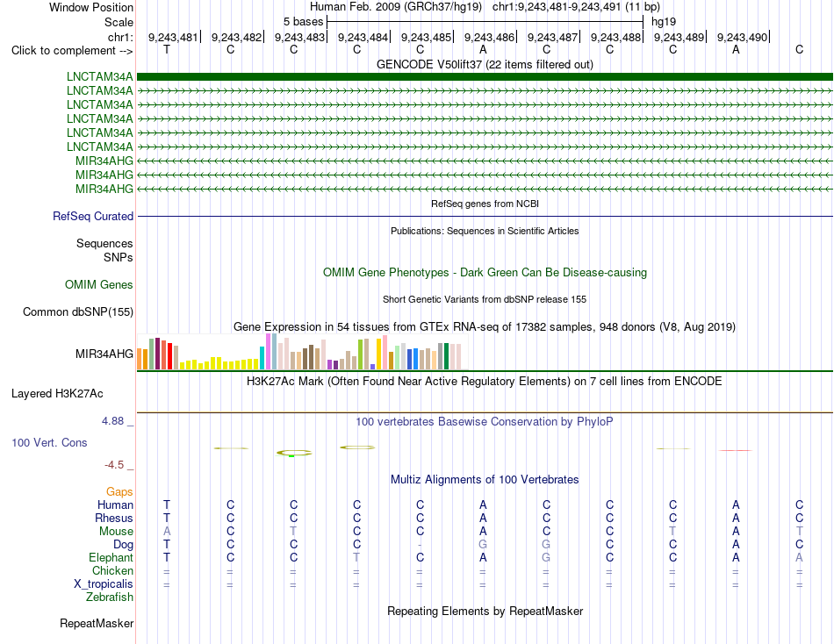Click the red PhyloP mark under 9,243,490
The image size is (834, 644).
pos(736,450)
